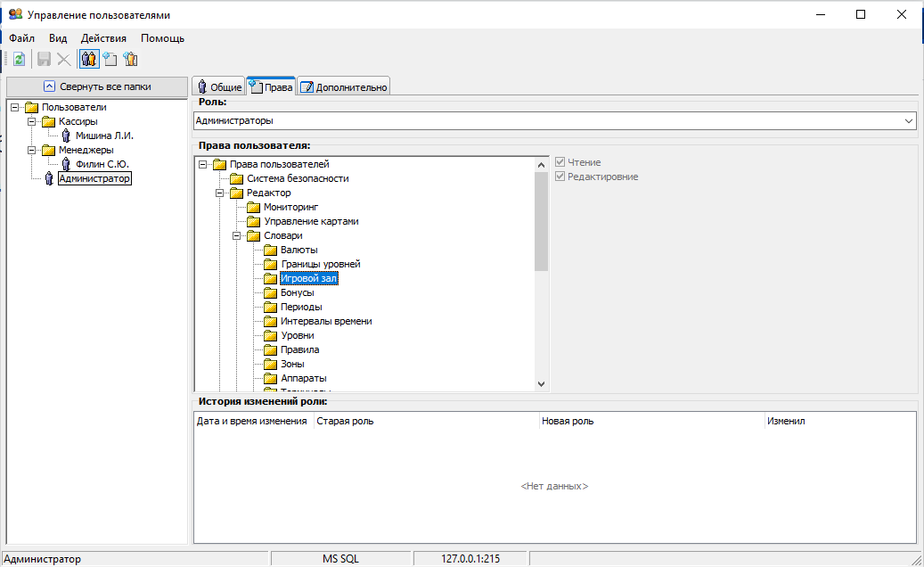Click the Пользователи folder icon
Image resolution: width=924 pixels, height=567 pixels.
[32, 107]
